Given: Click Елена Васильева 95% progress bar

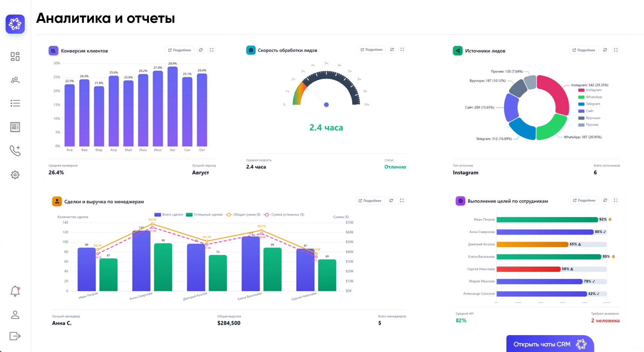Looking at the screenshot, I should point(548,257).
